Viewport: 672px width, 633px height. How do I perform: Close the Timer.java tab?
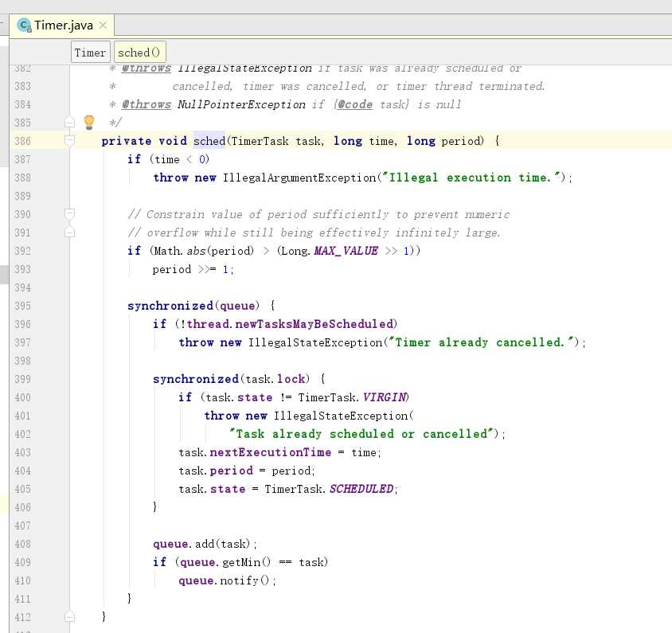coord(103,25)
